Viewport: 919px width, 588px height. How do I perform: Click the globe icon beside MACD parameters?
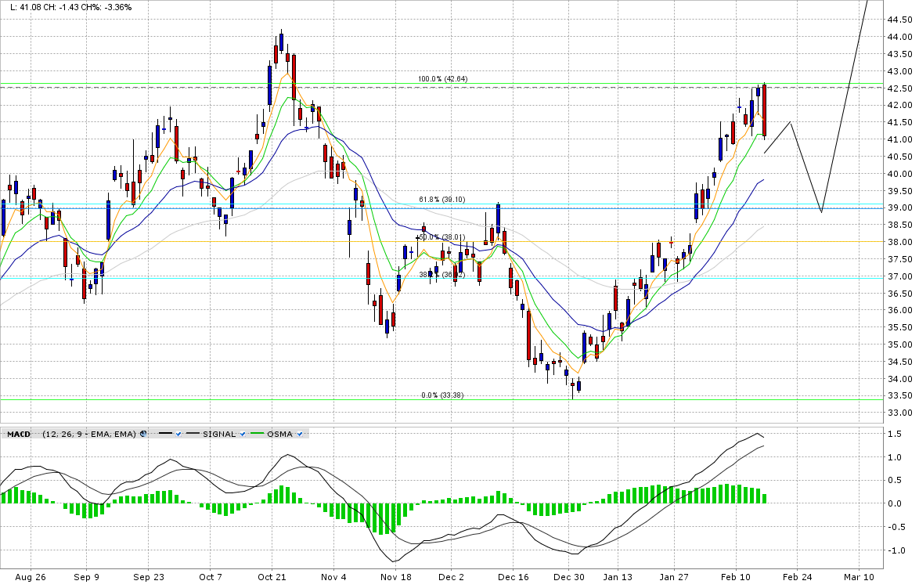point(143,434)
